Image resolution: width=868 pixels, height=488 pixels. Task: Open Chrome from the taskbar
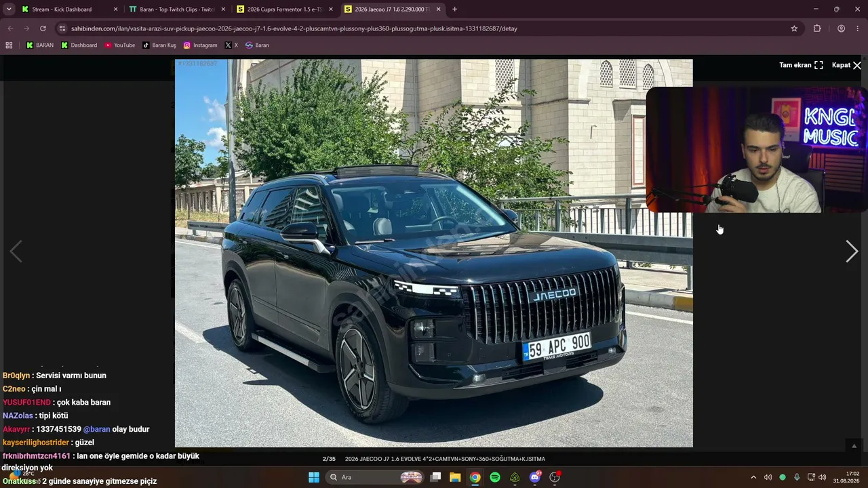(x=475, y=477)
